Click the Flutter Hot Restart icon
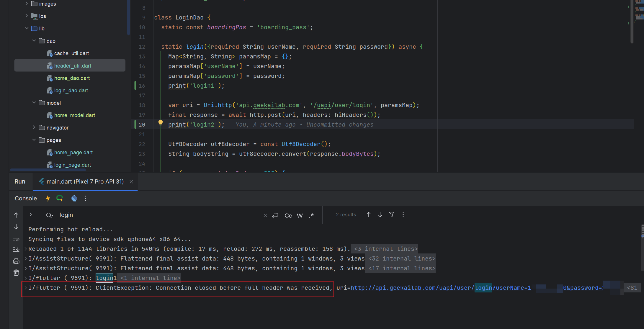 [x=60, y=198]
